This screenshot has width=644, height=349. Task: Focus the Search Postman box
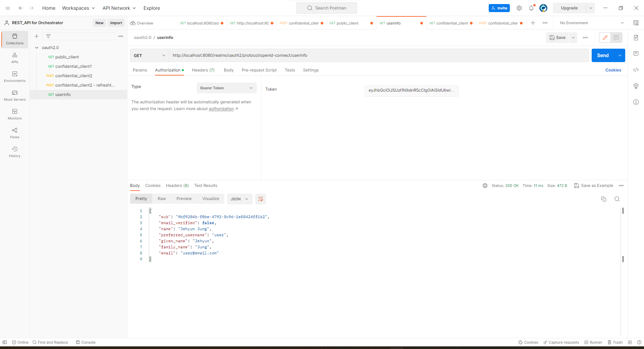(327, 8)
